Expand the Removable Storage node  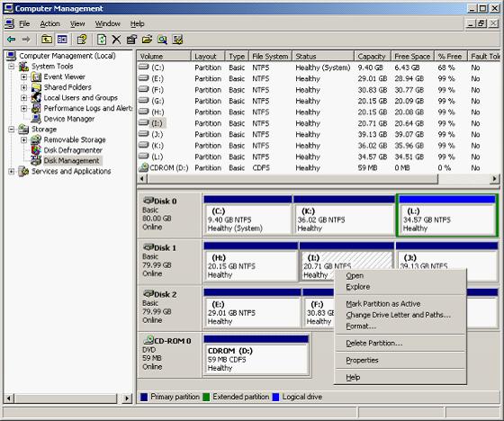(x=23, y=140)
